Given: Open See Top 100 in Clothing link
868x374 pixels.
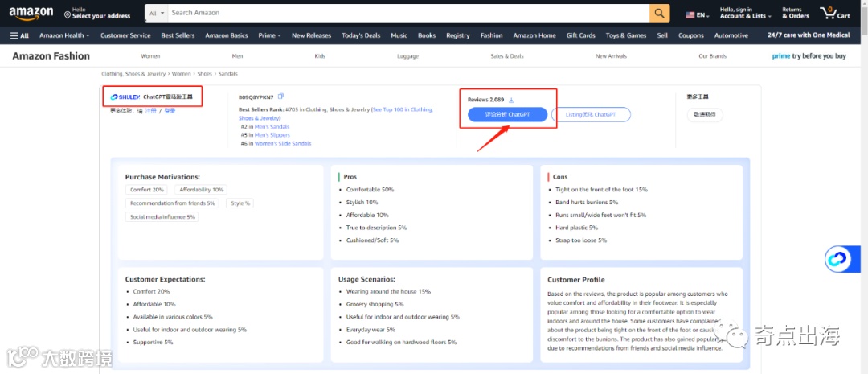Looking at the screenshot, I should (336, 113).
